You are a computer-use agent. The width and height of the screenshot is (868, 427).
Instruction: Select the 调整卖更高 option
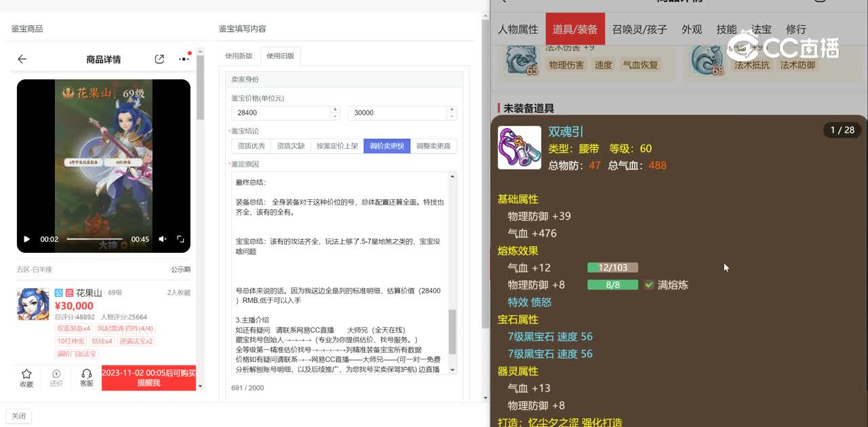433,146
